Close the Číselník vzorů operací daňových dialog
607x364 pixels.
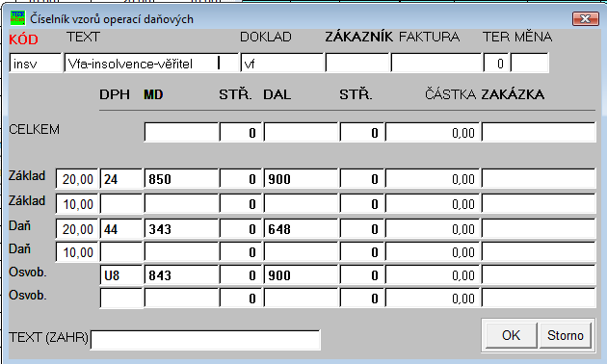click(x=585, y=18)
